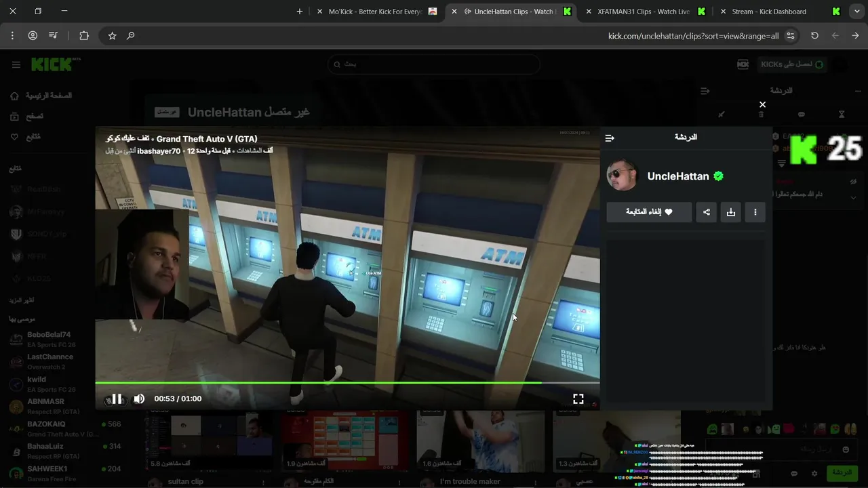Open UncleHattan profile avatar

(x=622, y=176)
